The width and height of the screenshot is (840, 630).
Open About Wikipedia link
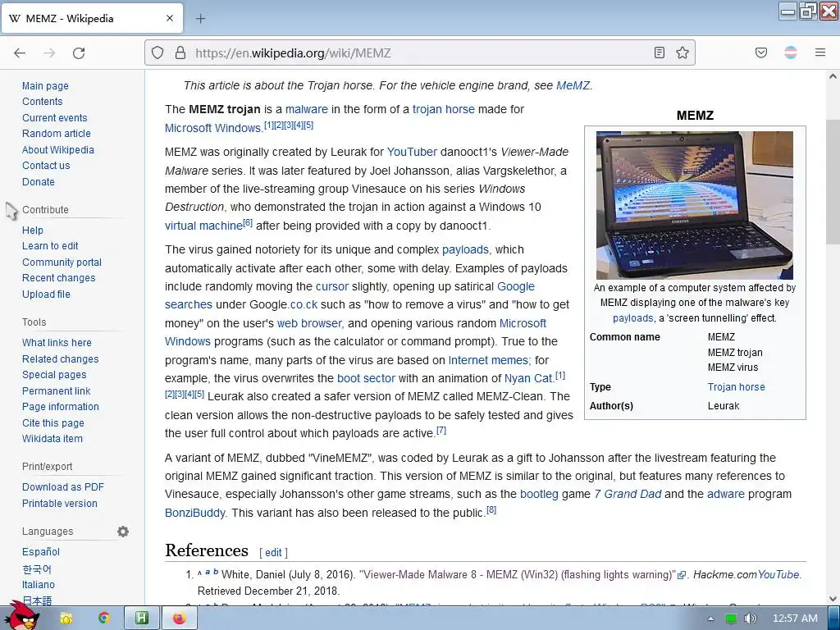pyautogui.click(x=58, y=150)
